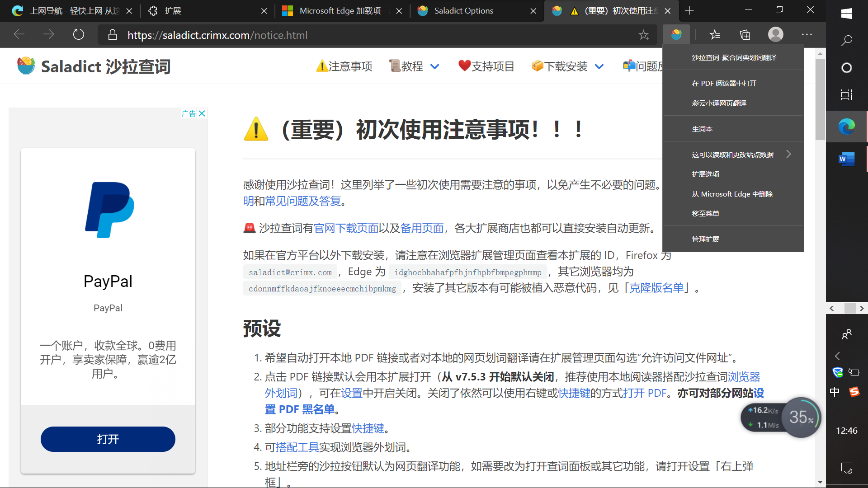Select 管理扩展 from context menu
Viewport: 868px width, 488px height.
tap(705, 239)
